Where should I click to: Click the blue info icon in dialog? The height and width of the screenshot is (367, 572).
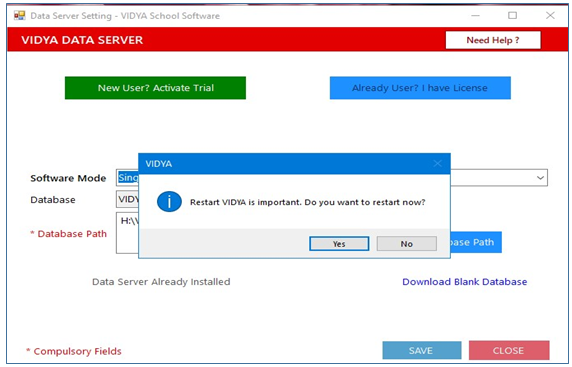tap(169, 202)
